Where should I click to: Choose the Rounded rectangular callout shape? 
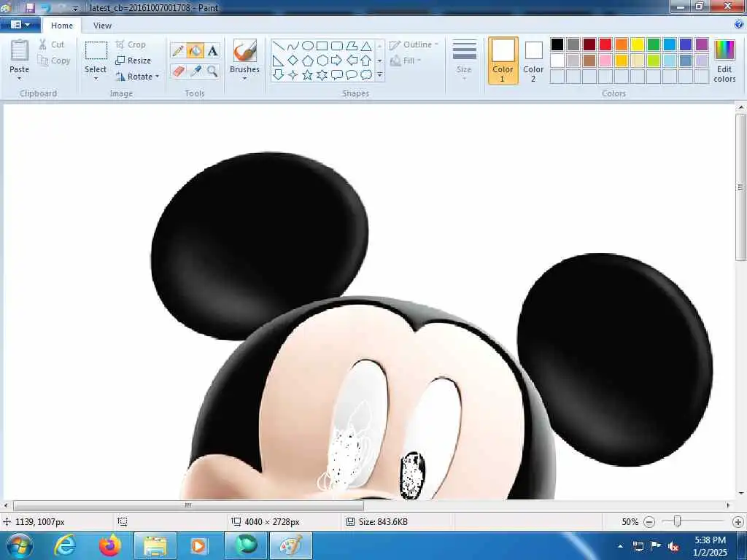tap(337, 75)
